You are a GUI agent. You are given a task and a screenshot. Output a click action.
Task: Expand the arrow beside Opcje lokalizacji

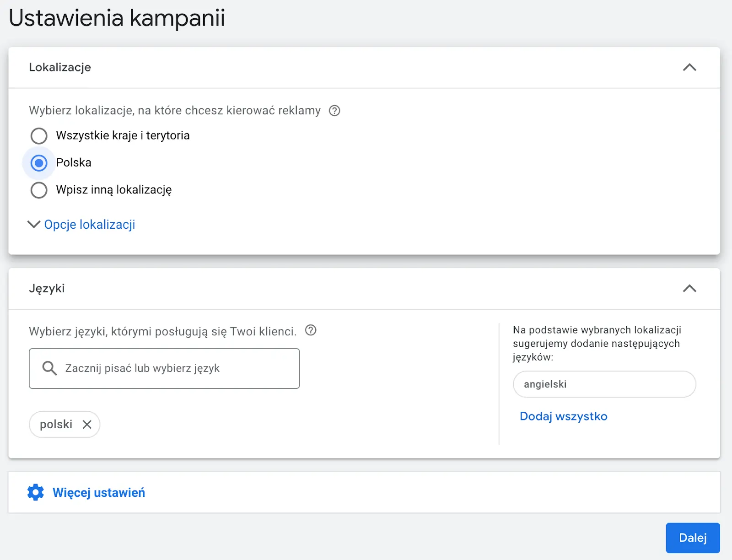(x=34, y=224)
